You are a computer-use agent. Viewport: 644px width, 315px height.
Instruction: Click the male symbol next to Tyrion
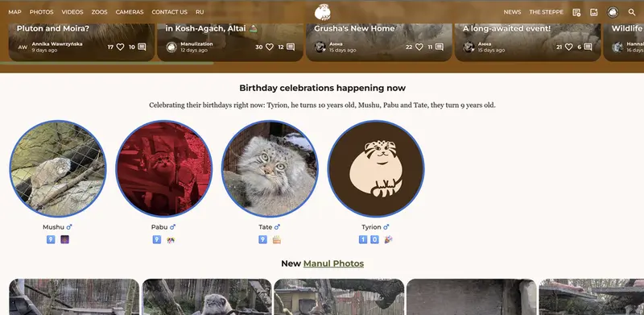[x=386, y=227]
